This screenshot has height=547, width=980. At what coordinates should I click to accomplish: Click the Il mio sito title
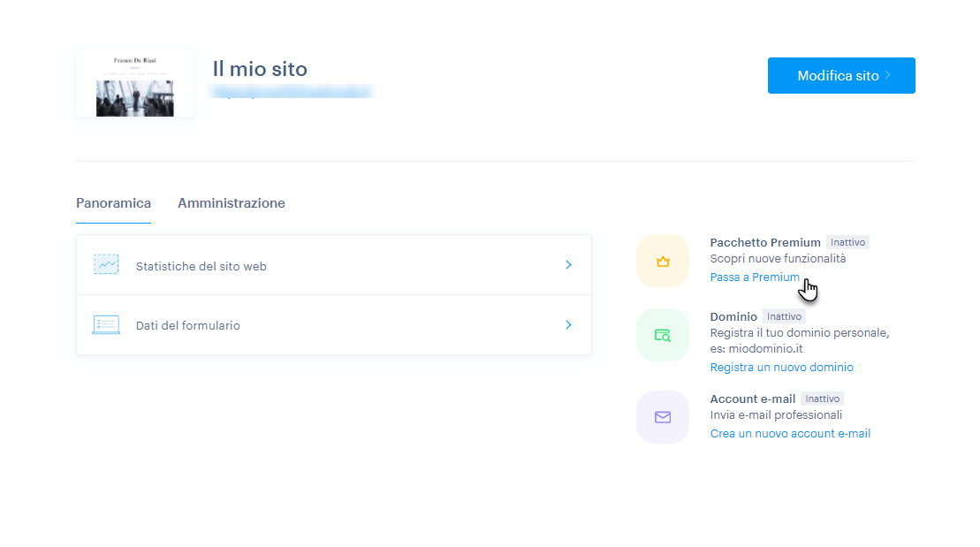click(x=260, y=69)
